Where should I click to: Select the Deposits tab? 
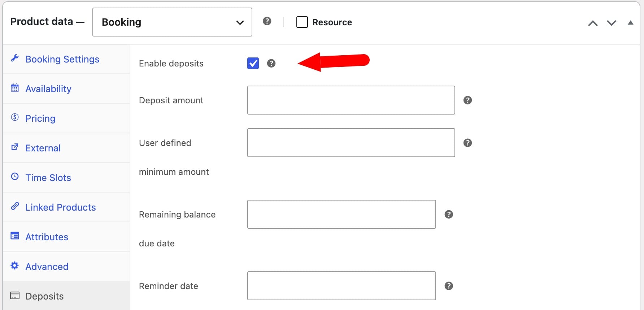(66, 296)
